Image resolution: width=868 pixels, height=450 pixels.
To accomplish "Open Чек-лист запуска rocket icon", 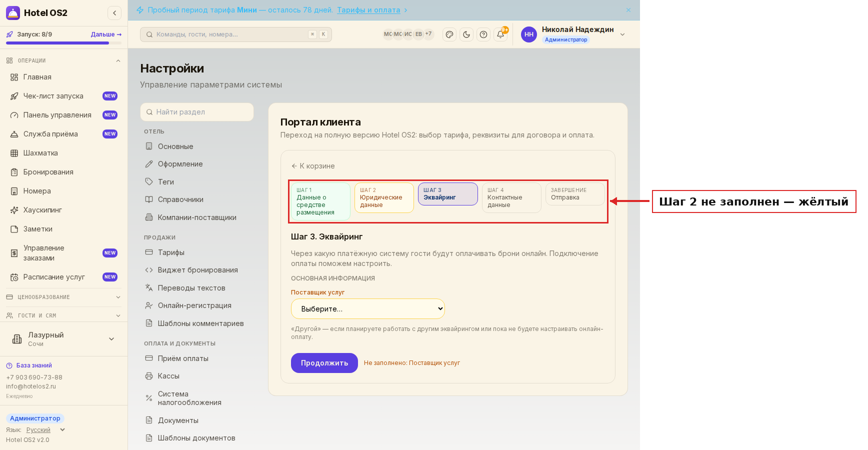I will (14, 96).
